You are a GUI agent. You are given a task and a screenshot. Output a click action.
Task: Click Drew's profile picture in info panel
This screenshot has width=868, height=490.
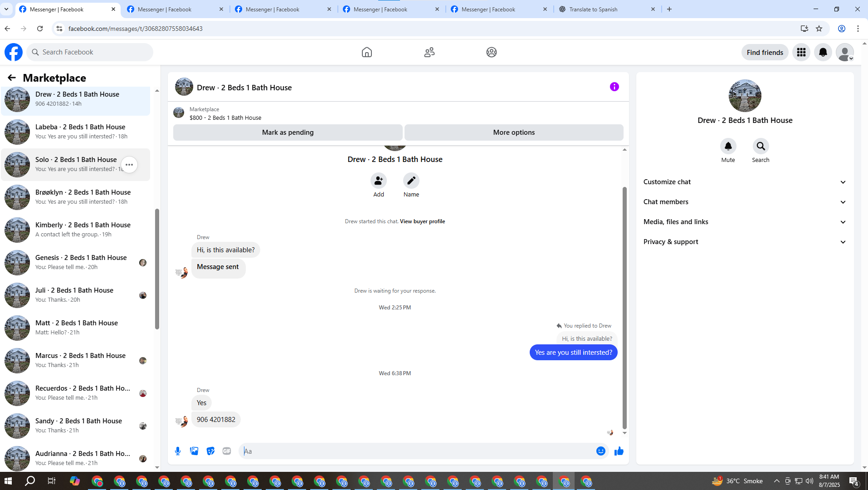tap(745, 96)
